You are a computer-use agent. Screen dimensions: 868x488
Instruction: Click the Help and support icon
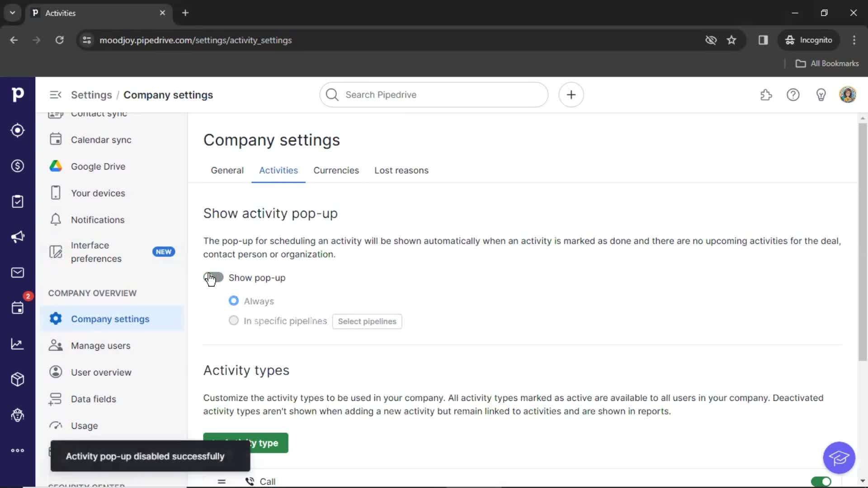(793, 95)
